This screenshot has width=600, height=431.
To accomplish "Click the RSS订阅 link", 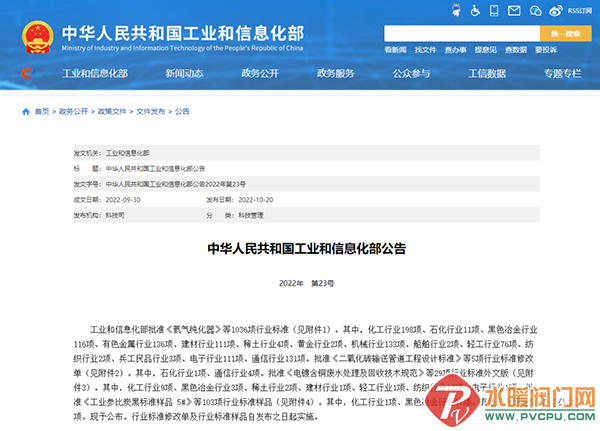I will 580,11.
